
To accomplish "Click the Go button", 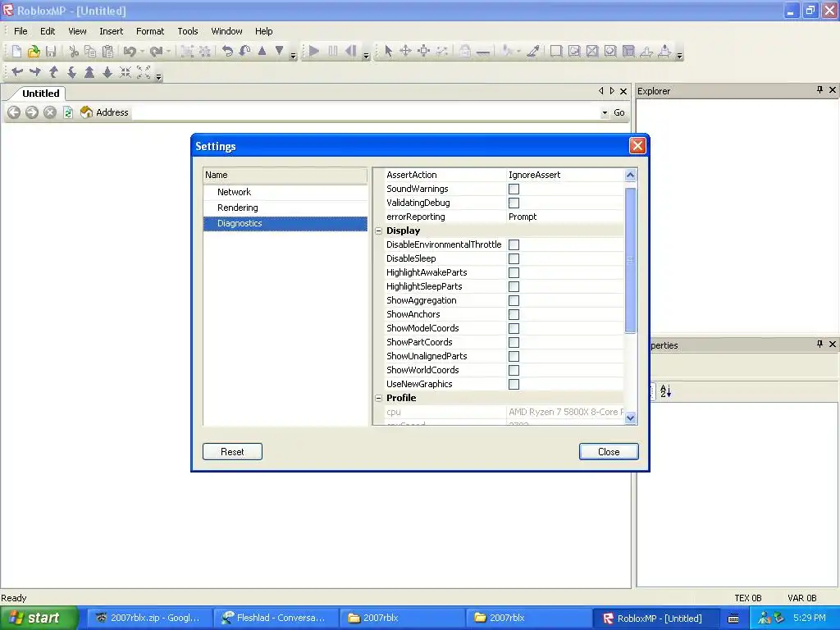I will pos(619,112).
